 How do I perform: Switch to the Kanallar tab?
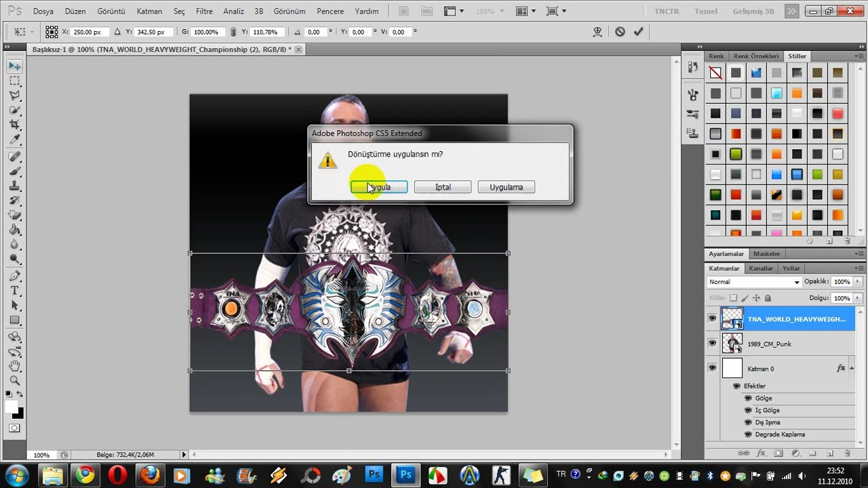(x=761, y=268)
